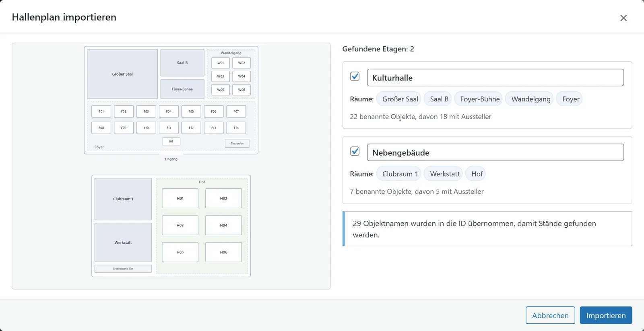
Task: Click stand H06 in the Hof
Action: pyautogui.click(x=224, y=252)
